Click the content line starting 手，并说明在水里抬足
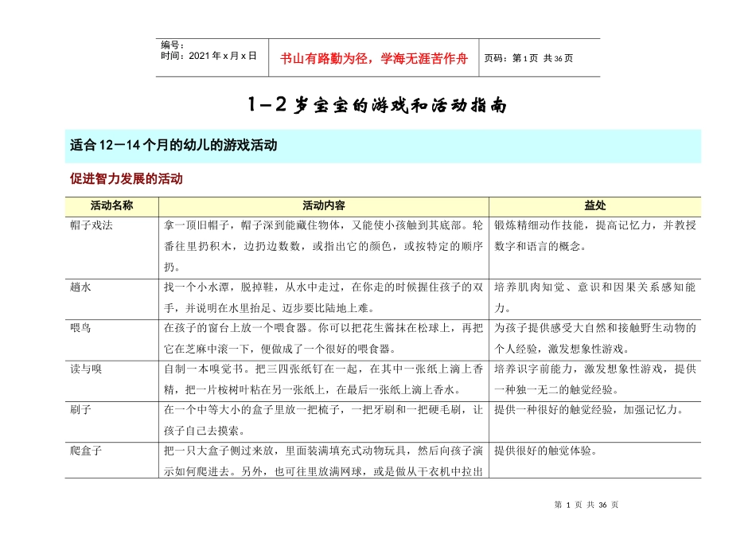Viewport: 756px width, 535px height. point(269,308)
